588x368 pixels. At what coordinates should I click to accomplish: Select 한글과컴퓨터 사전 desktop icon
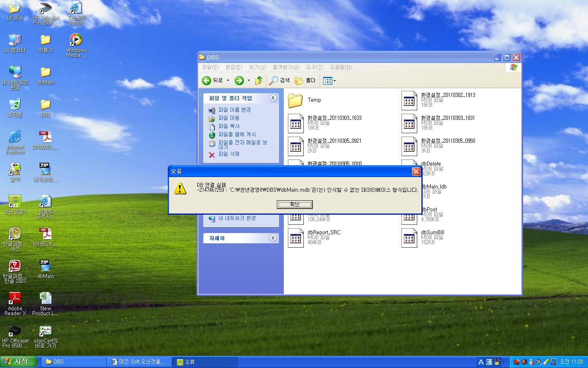[x=15, y=239]
